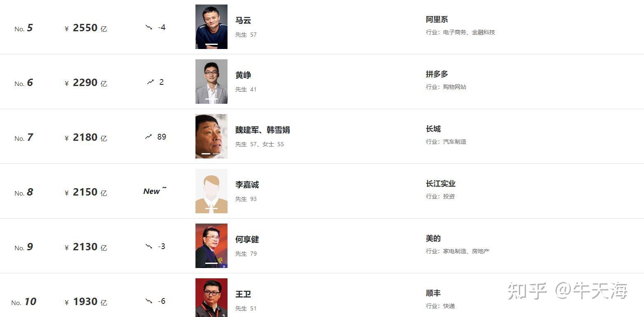Click the down-trend arrow beside -4
644x317 pixels.
click(x=149, y=27)
